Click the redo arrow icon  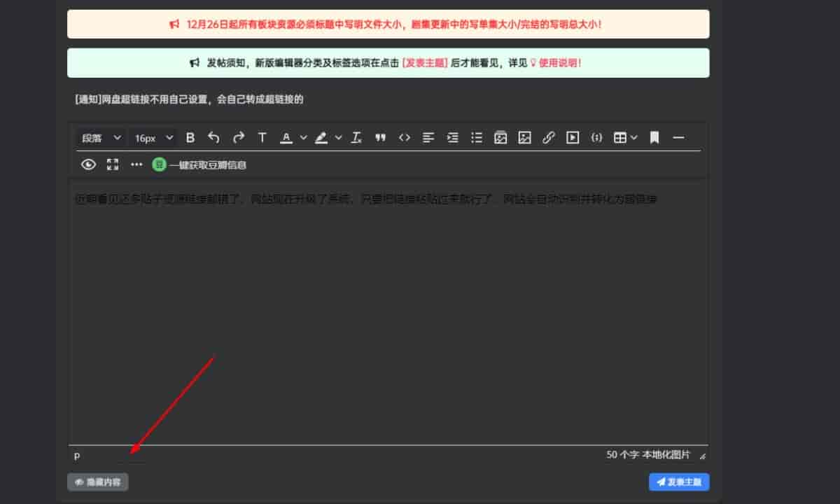[x=239, y=138]
